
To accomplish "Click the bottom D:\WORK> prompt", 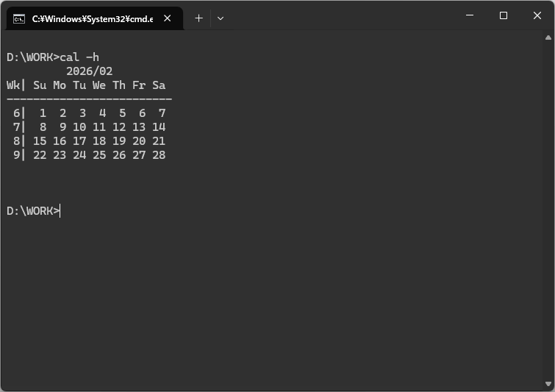I will pyautogui.click(x=33, y=211).
